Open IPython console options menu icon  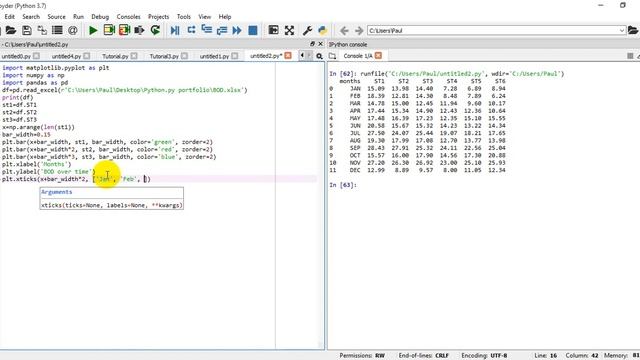coord(630,56)
